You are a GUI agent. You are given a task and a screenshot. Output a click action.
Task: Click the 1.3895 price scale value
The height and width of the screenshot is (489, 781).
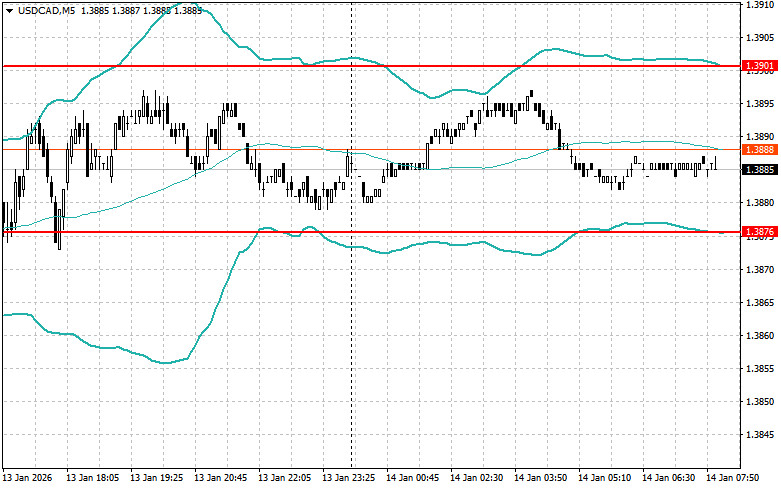point(760,104)
